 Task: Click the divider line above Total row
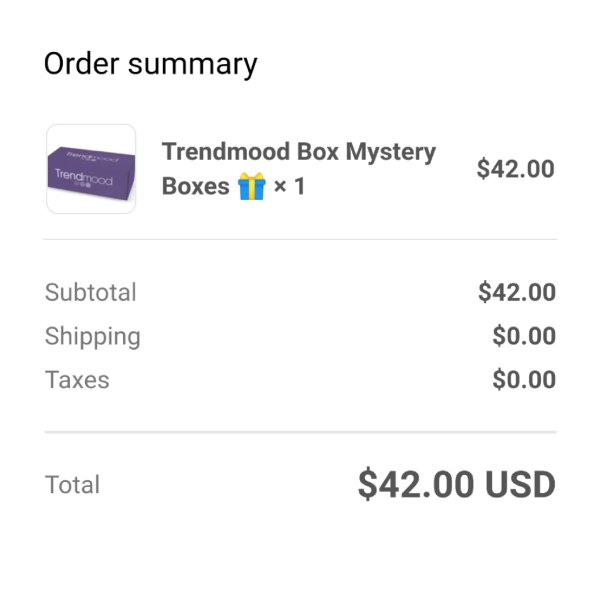(300, 432)
